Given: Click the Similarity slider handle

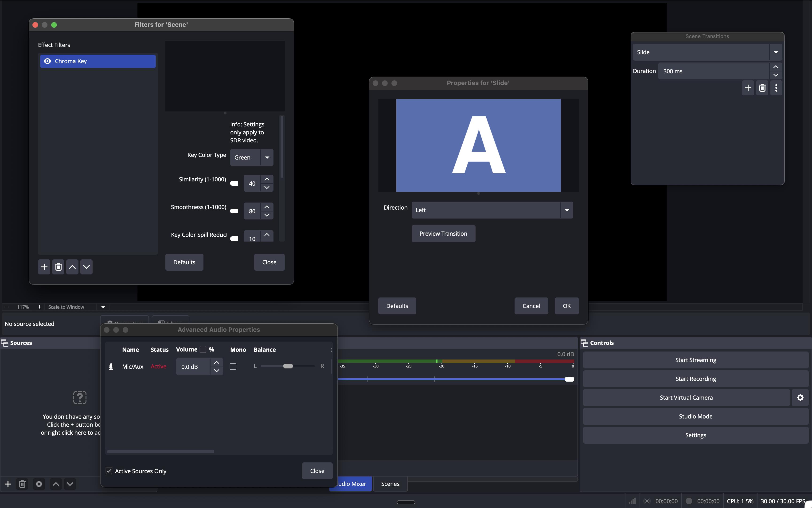Looking at the screenshot, I should tap(234, 183).
